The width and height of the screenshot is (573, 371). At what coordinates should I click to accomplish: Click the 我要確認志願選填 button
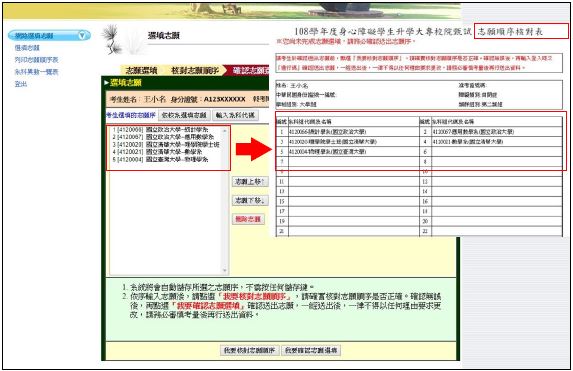click(311, 350)
